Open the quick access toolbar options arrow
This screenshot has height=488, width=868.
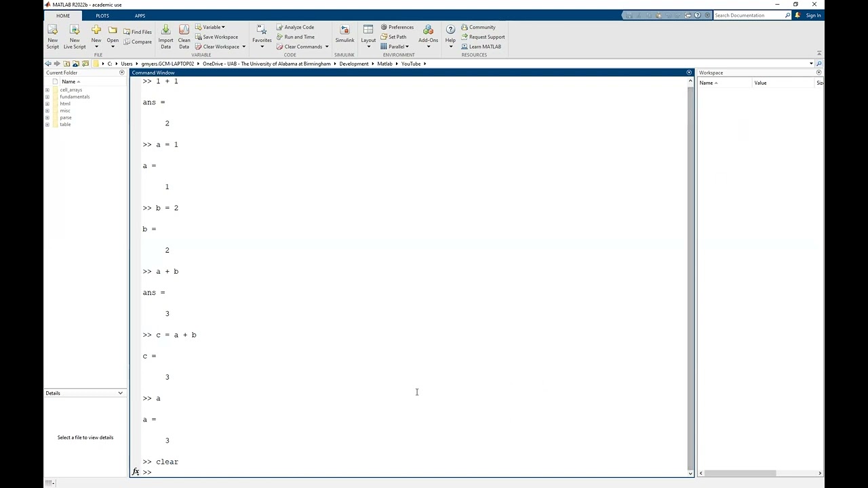tap(707, 15)
